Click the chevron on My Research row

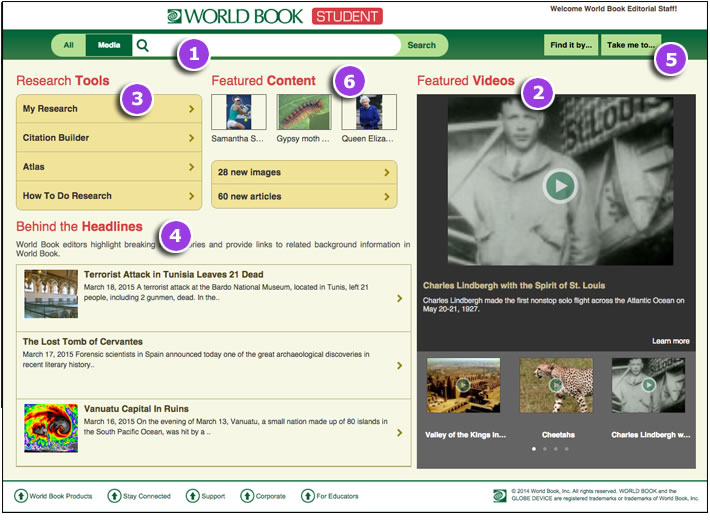pos(192,109)
